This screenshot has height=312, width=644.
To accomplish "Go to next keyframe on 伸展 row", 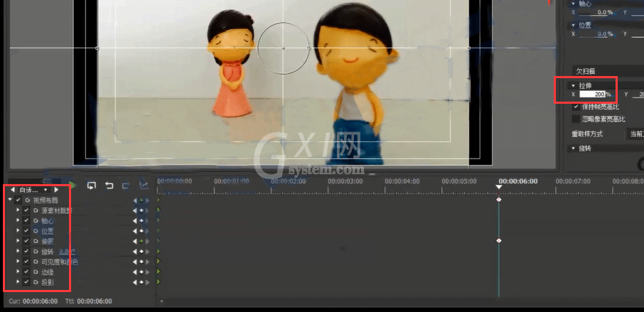I will coord(147,242).
